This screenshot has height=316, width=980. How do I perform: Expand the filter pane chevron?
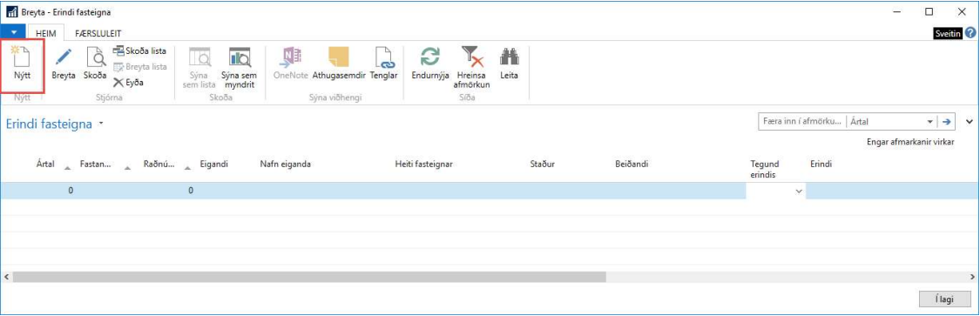tap(970, 121)
